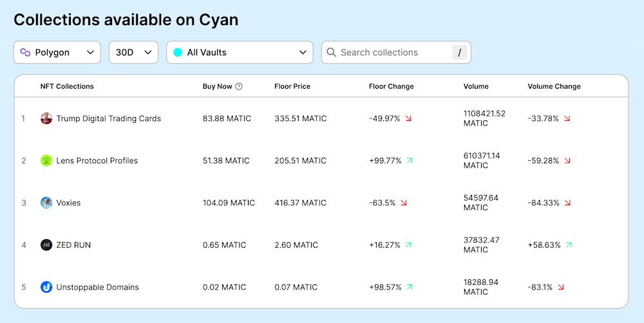Screen dimensions: 644x323
Task: Click the 83.88 MATIC buy now price
Action: click(227, 118)
